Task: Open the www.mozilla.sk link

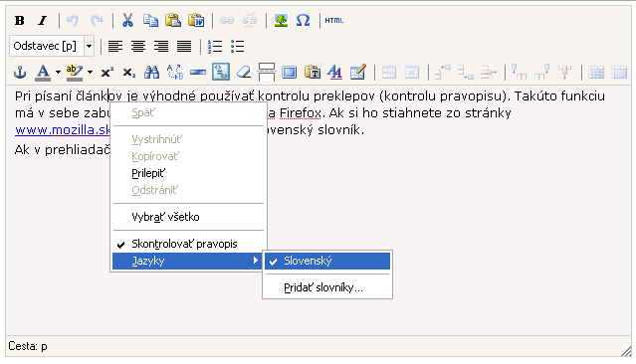Action: tap(63, 129)
